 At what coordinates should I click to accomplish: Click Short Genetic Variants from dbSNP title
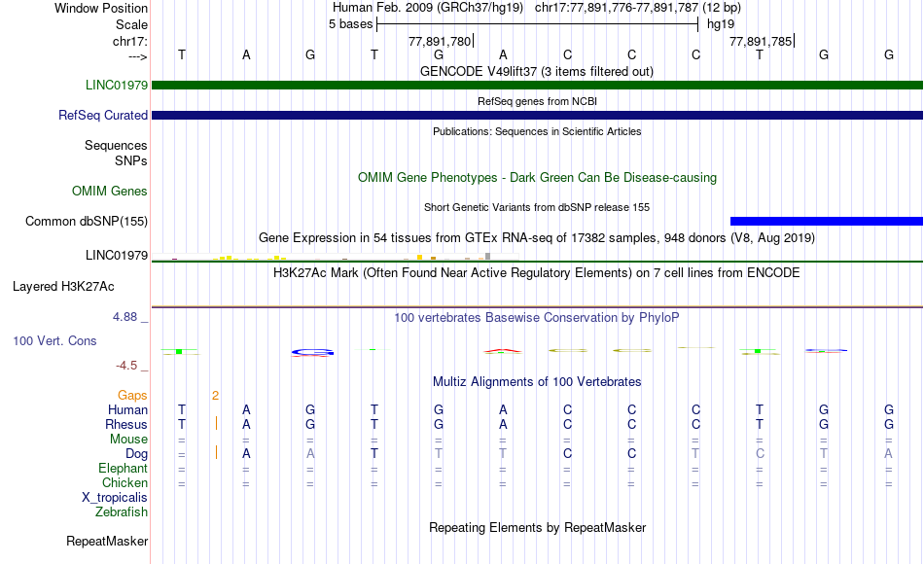tap(537, 207)
